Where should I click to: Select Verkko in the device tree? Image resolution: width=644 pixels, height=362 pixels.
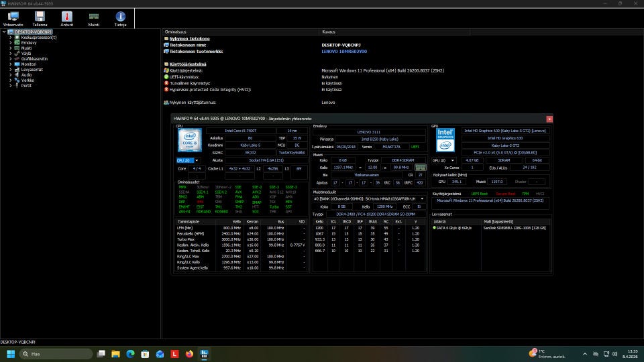coord(27,80)
